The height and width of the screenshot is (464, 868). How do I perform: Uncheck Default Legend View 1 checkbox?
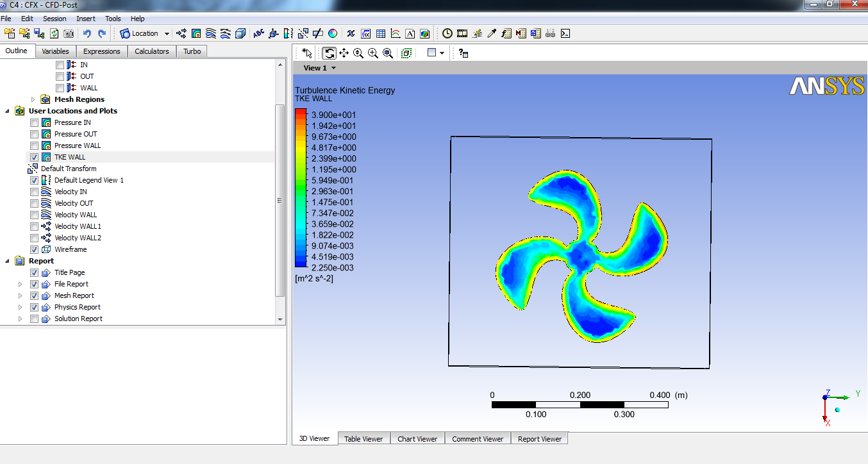pyautogui.click(x=35, y=180)
